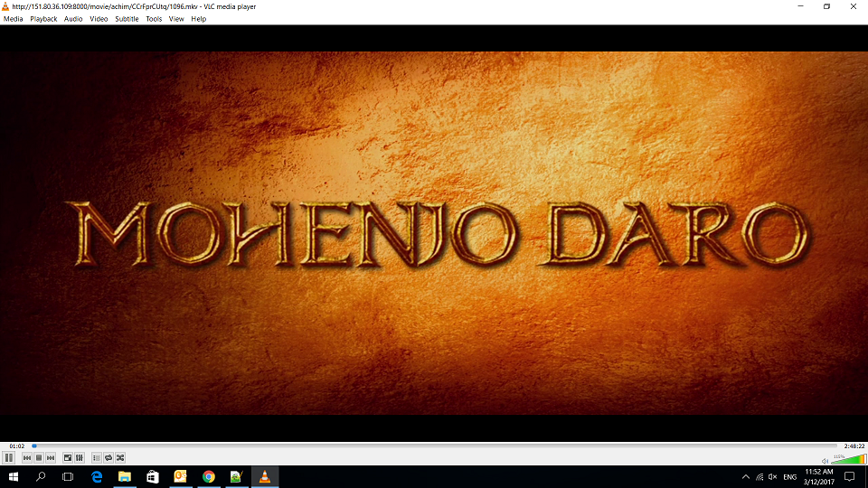Open Wi-Fi network tray icon

pyautogui.click(x=759, y=477)
